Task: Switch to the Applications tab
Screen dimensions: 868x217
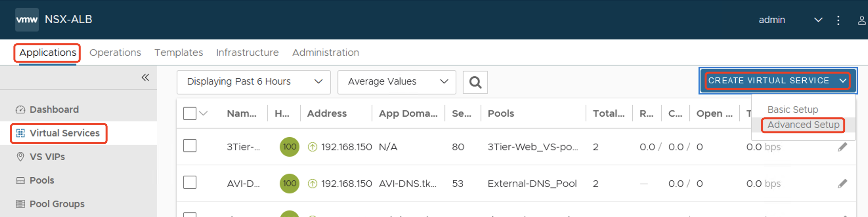Action: tap(48, 52)
